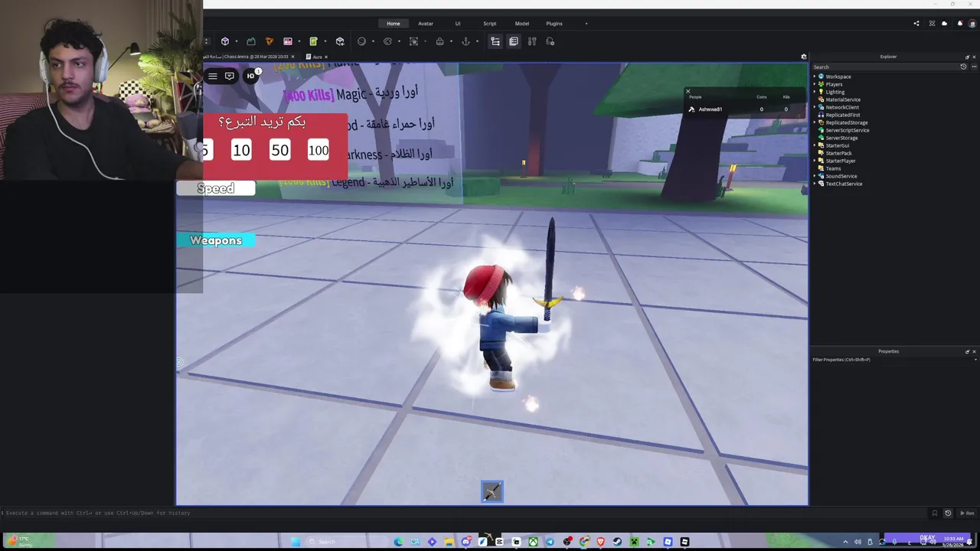This screenshot has height=551, width=980.
Task: Insert a Part with the cube icon
Action: point(225,41)
